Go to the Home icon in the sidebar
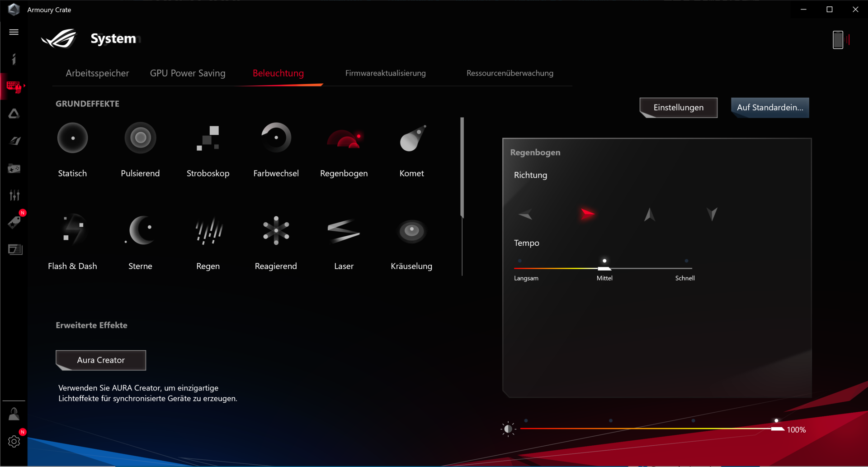The image size is (868, 467). point(14,59)
